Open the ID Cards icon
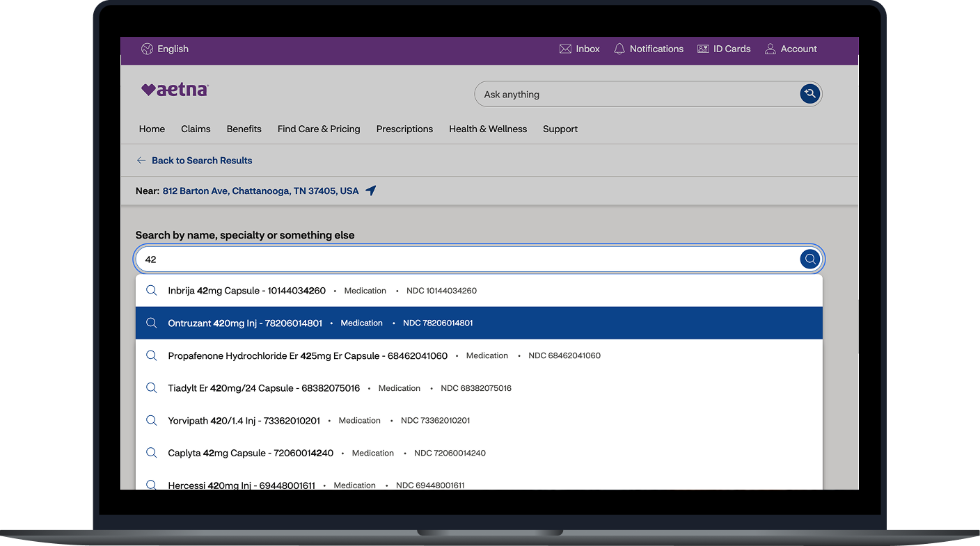The image size is (980, 546). (x=703, y=49)
